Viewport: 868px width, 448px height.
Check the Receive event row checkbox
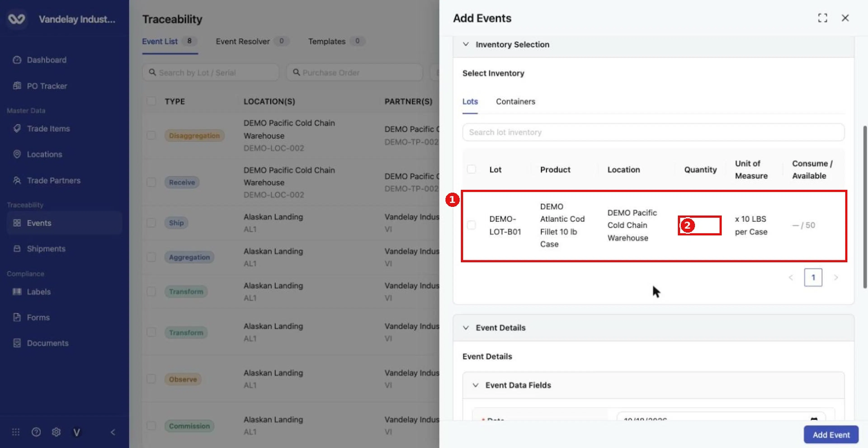(x=151, y=182)
